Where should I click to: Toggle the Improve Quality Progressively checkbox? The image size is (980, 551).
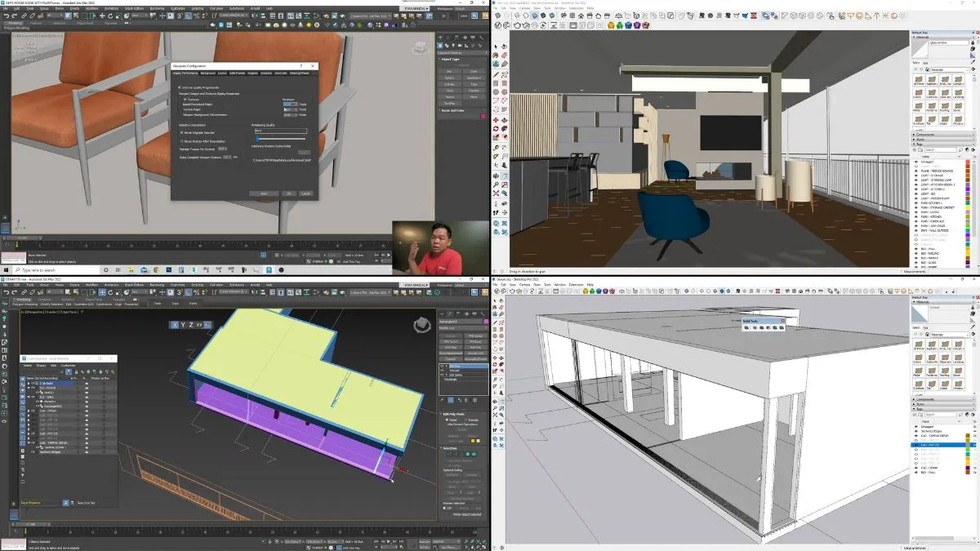pos(180,87)
